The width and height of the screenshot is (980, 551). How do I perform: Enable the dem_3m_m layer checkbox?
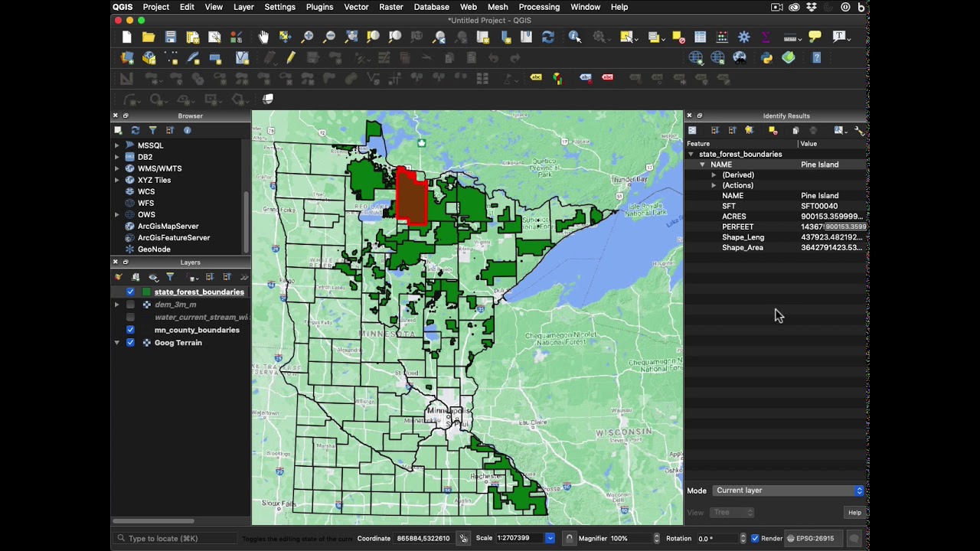(x=130, y=305)
